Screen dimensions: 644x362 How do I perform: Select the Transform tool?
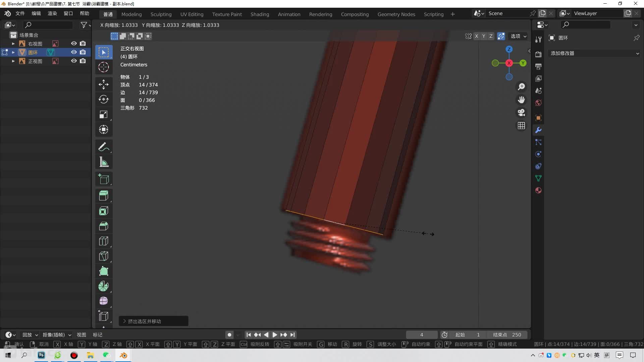pos(104,129)
